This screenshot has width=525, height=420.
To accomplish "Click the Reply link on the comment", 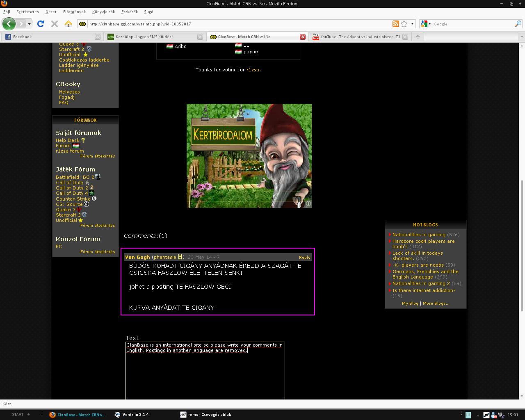I will tap(304, 258).
